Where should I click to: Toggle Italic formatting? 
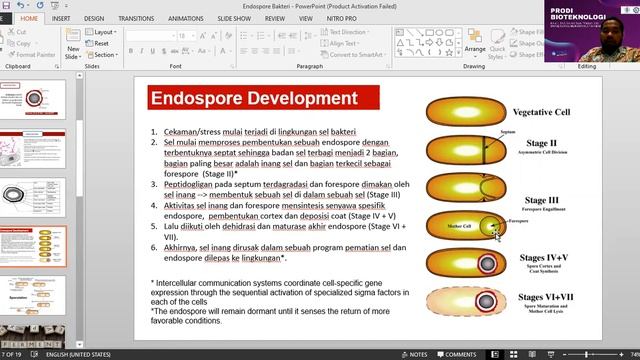142,51
